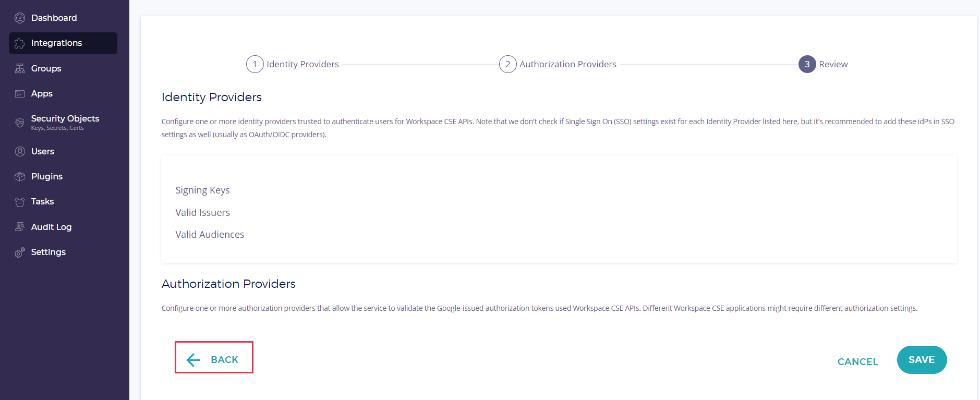The width and height of the screenshot is (980, 400).
Task: Click the CANCEL link
Action: point(857,361)
